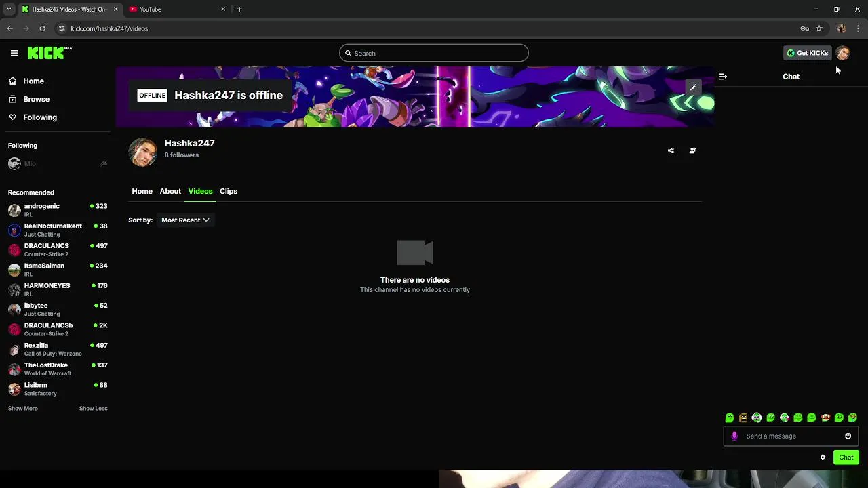Open recommended channel DRACULANCSb
Viewport: 868px width, 488px height.
tap(58, 329)
